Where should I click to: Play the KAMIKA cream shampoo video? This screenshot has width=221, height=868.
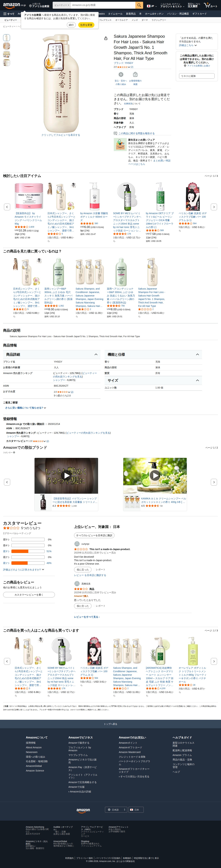click(x=155, y=476)
